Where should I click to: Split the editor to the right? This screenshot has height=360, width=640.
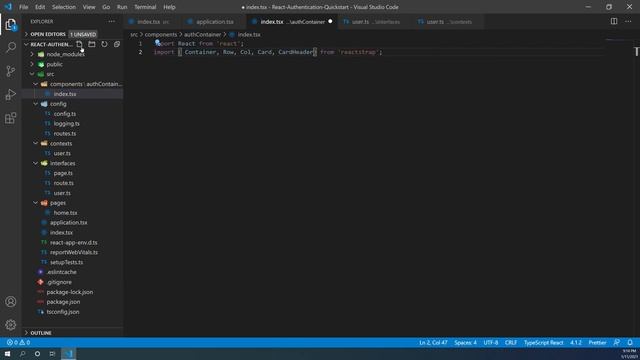click(614, 21)
